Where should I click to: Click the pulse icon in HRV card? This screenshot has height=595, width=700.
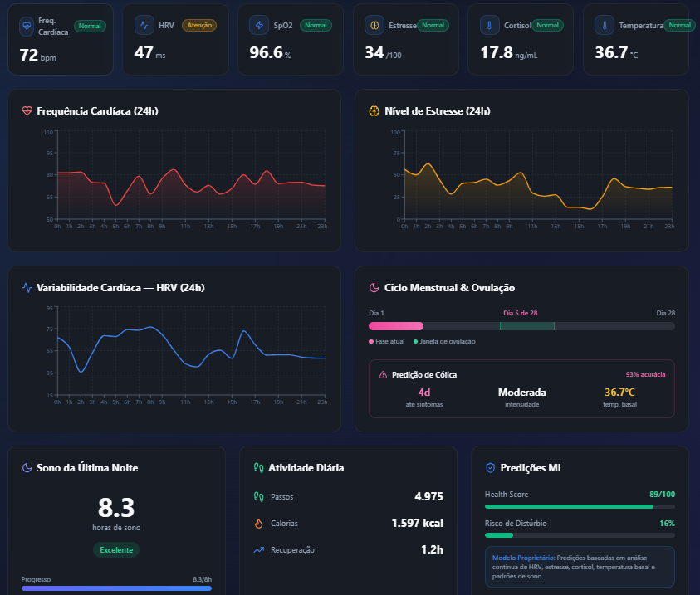[x=144, y=25]
